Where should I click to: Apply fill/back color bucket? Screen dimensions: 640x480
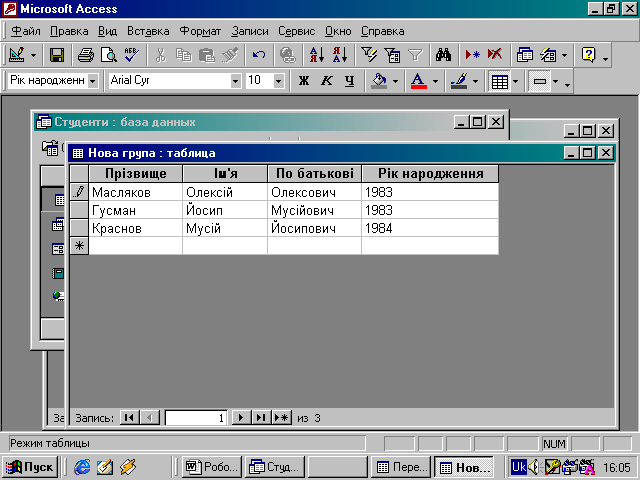tap(379, 80)
